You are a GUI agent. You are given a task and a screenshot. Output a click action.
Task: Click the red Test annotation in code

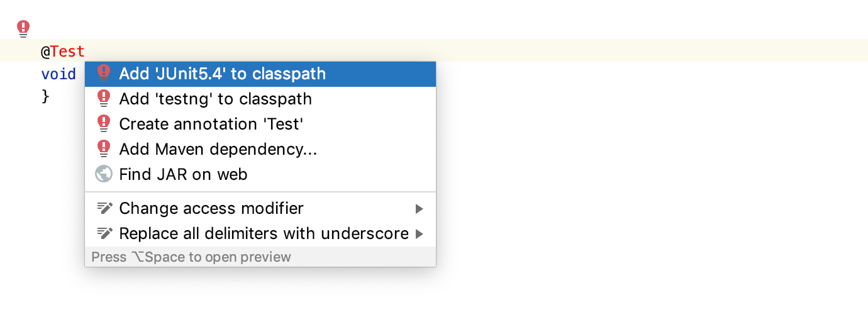67,51
